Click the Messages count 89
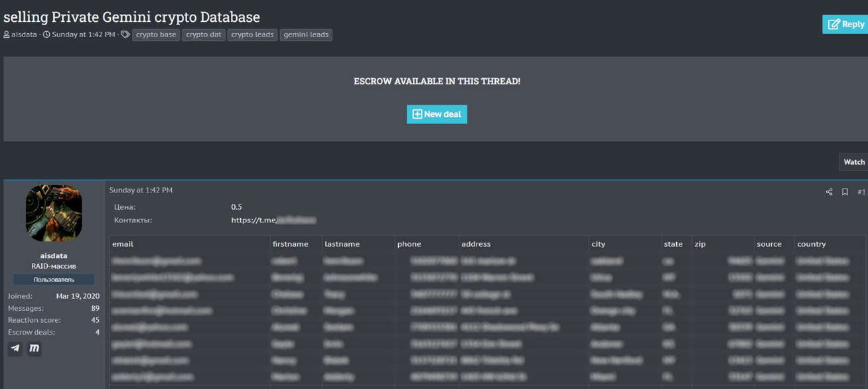Screen dimensions: 868x389 click(95, 308)
